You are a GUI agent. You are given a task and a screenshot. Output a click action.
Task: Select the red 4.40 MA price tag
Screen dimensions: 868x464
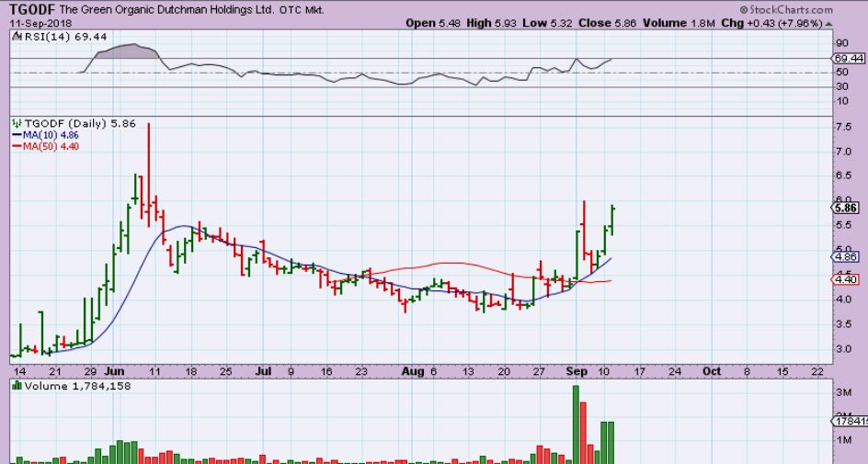pos(845,279)
